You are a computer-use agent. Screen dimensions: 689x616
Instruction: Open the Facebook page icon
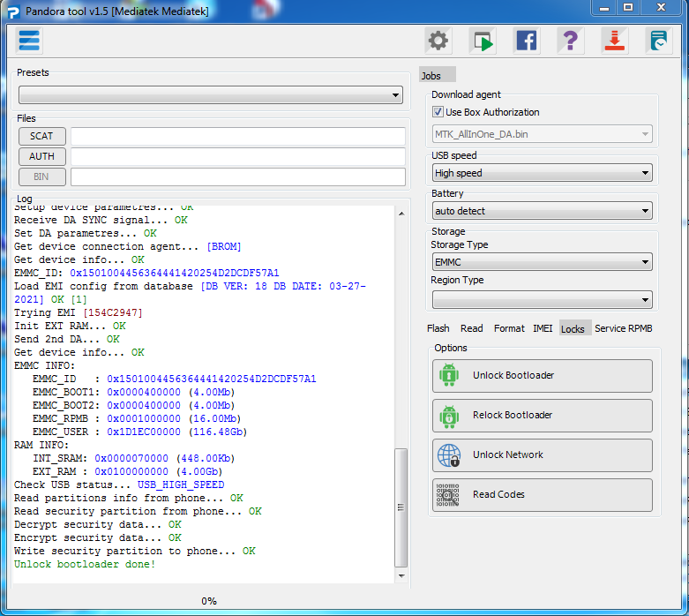527,41
